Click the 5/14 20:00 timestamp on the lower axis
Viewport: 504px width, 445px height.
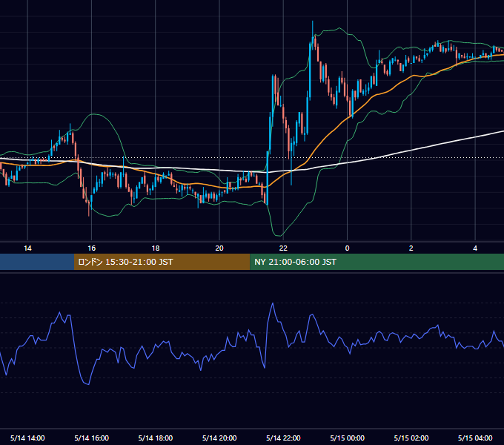(x=219, y=438)
